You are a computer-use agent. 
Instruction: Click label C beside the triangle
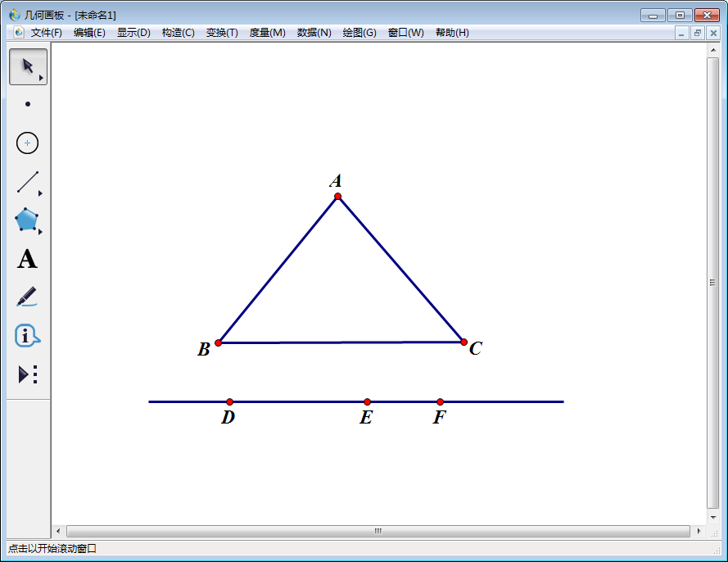click(476, 348)
